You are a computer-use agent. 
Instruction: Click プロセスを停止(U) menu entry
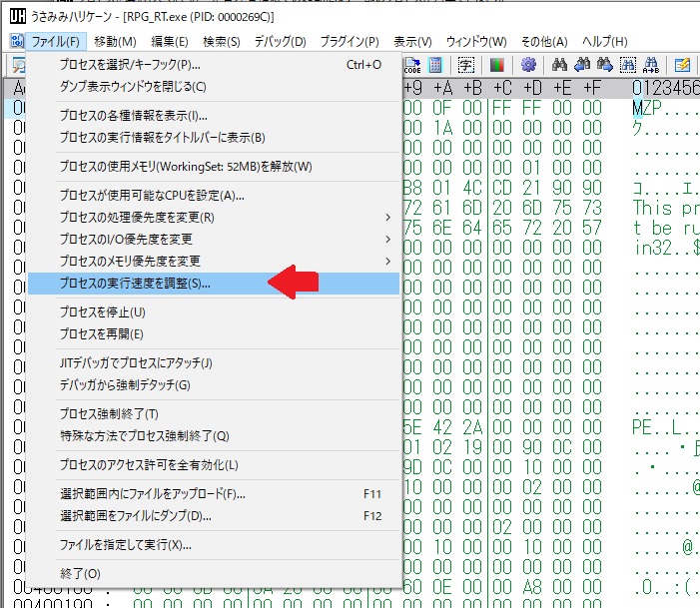103,311
